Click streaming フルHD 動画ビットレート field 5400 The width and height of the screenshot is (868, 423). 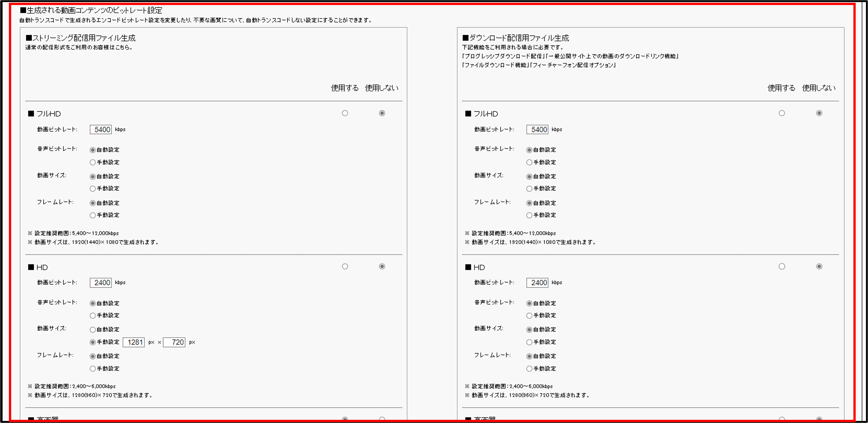(x=100, y=130)
